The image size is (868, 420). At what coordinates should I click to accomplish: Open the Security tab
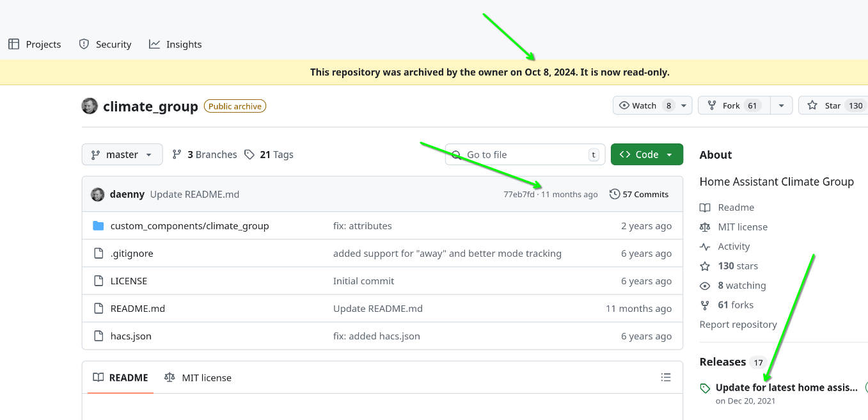coord(105,44)
